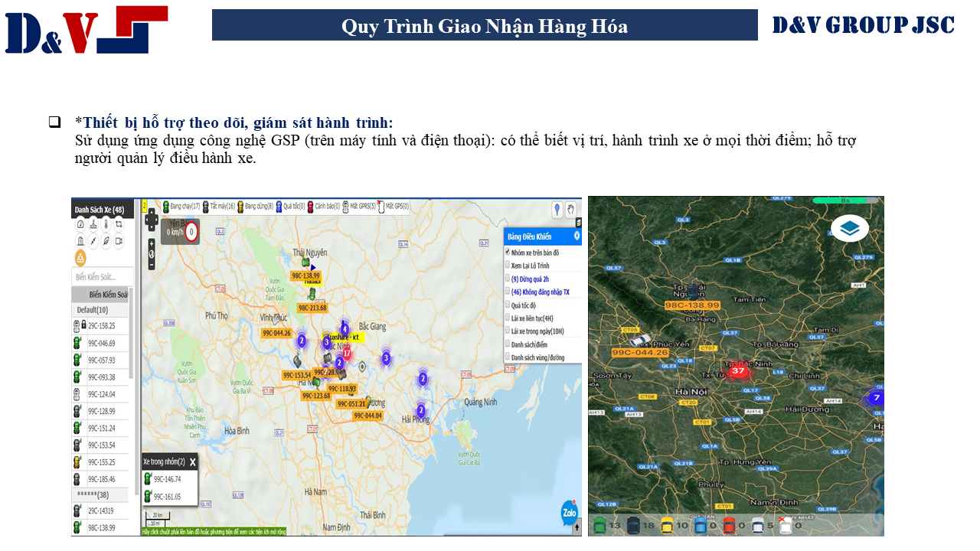
Task: Click the thermometer icon in vehicle panel
Action: click(x=106, y=224)
